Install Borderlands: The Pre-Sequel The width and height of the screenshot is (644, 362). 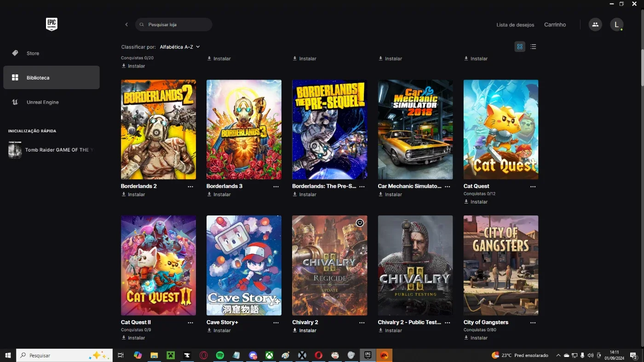click(305, 194)
